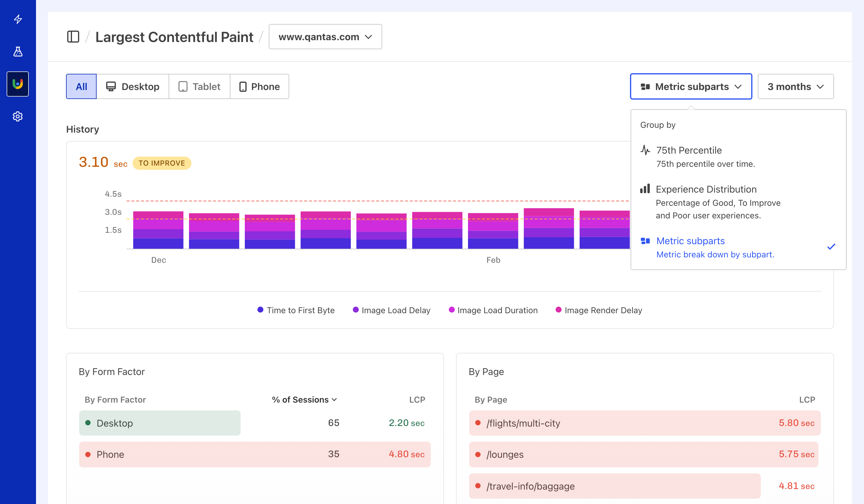Click the Metric subparts option icon
Screen dimensions: 864x504
coord(645,241)
